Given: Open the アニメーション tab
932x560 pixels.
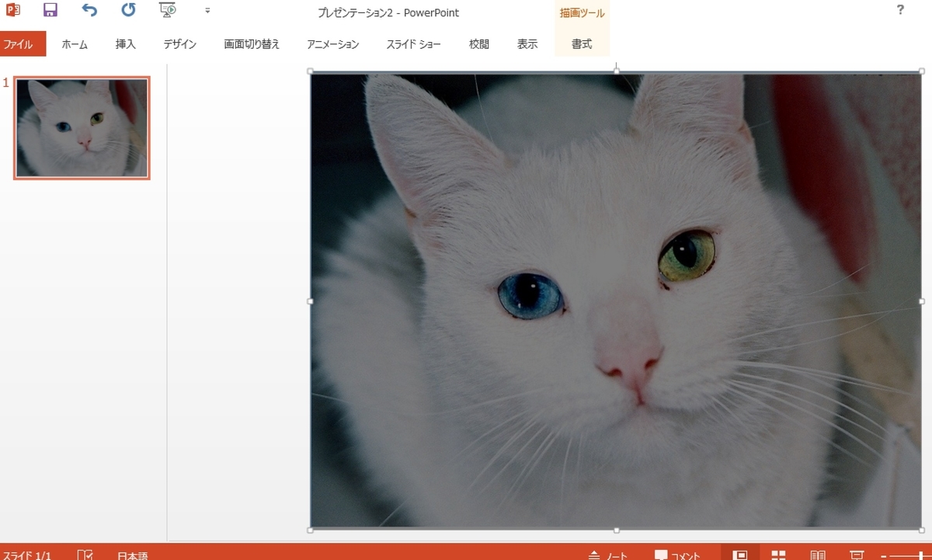Looking at the screenshot, I should (x=333, y=44).
